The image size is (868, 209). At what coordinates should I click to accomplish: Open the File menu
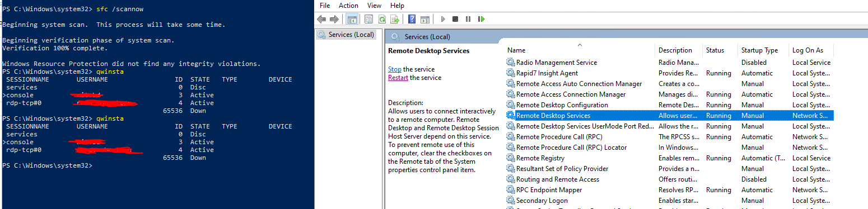coord(325,5)
